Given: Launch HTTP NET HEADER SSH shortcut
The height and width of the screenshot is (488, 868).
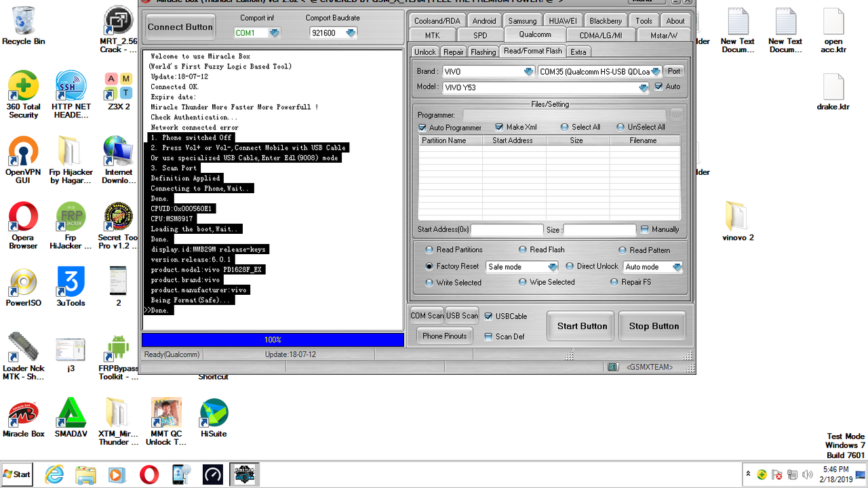Looking at the screenshot, I should (x=71, y=95).
